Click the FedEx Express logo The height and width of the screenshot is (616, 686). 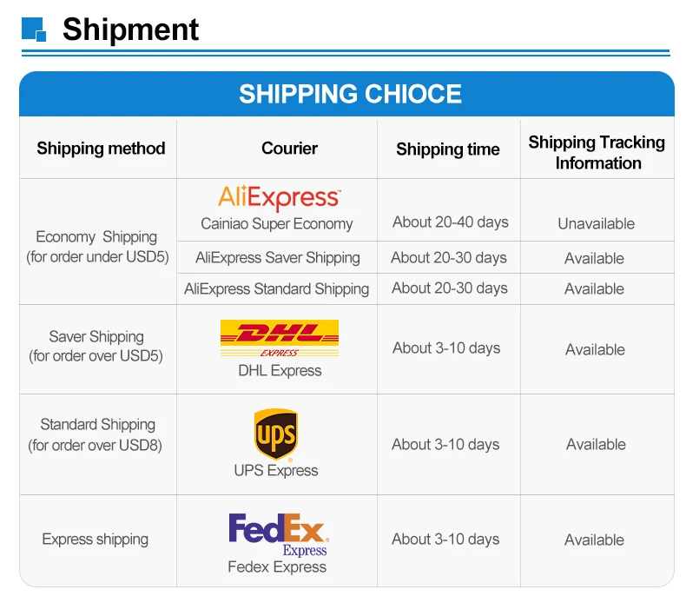(x=278, y=534)
